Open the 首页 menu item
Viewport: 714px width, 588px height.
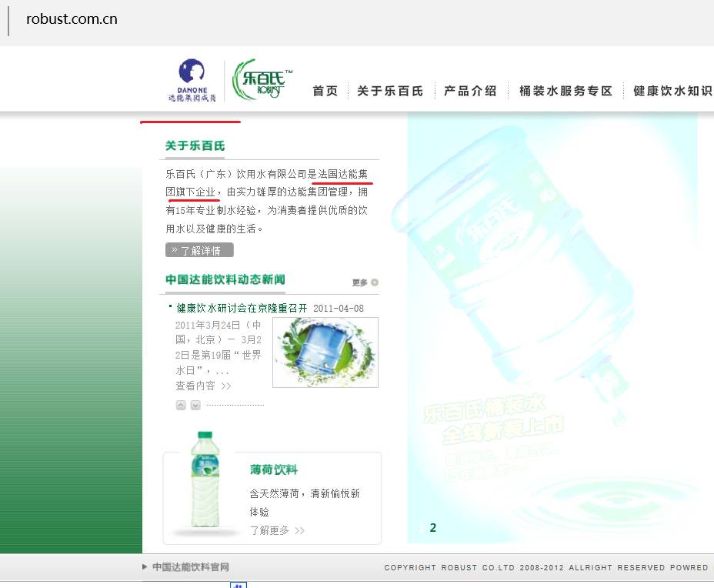[325, 91]
